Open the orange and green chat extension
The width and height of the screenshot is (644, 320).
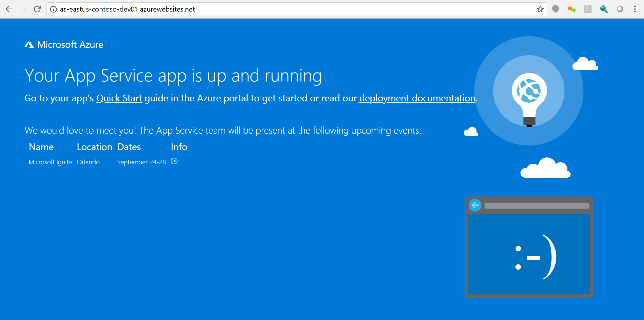point(571,9)
